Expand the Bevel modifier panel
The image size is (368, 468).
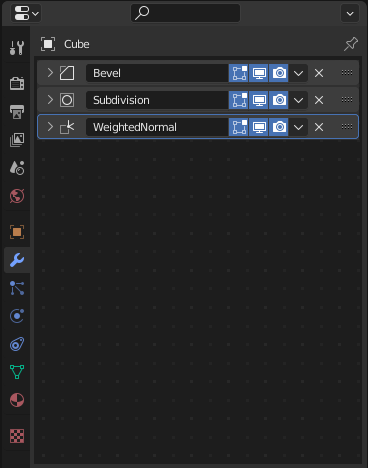coord(50,73)
